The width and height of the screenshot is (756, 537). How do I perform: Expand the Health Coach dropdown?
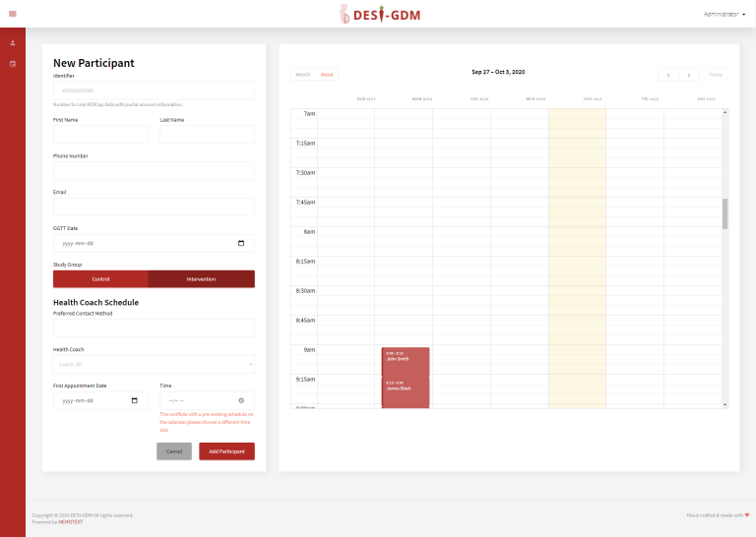(x=154, y=364)
